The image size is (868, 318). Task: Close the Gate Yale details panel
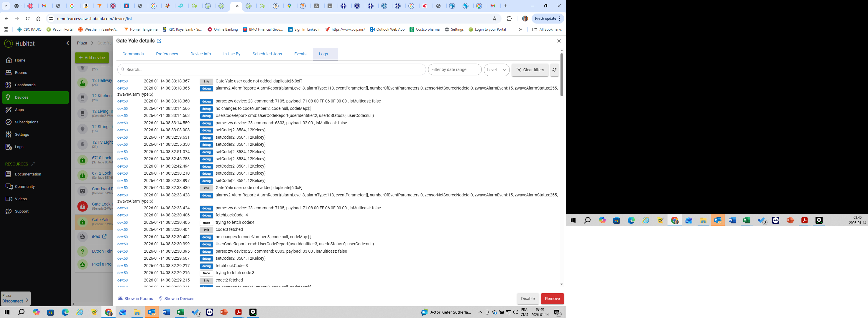tap(559, 41)
